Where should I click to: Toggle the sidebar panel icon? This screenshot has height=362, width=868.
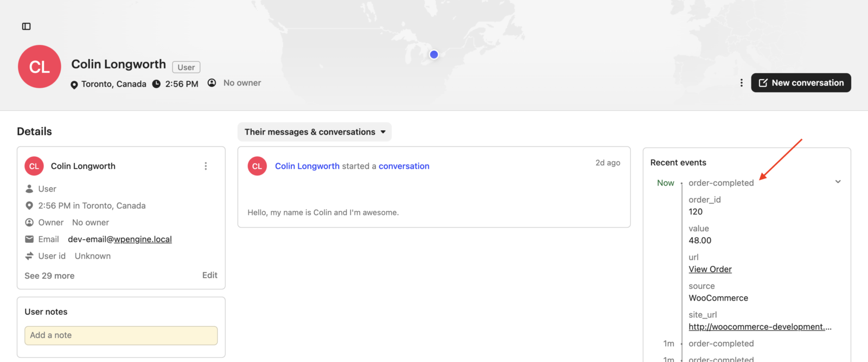pyautogui.click(x=26, y=27)
